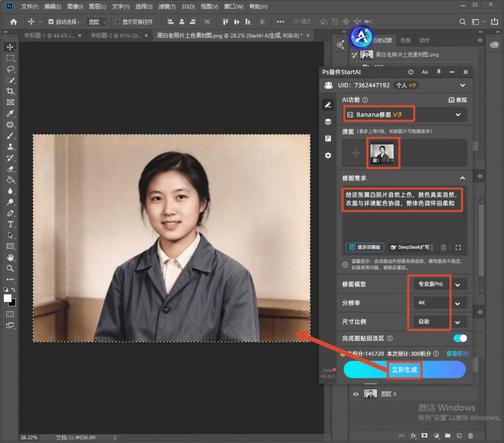
Task: Open the 文件(F) menu
Action: point(30,6)
